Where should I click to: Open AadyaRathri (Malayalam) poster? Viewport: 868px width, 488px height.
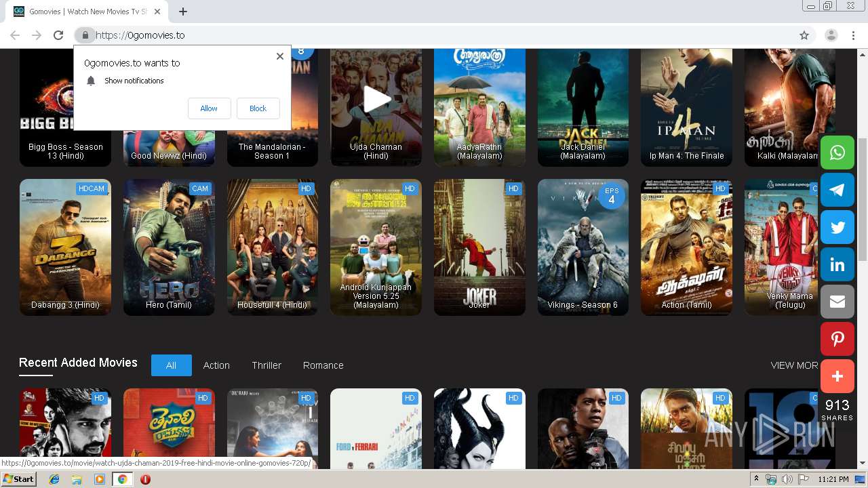tap(479, 107)
